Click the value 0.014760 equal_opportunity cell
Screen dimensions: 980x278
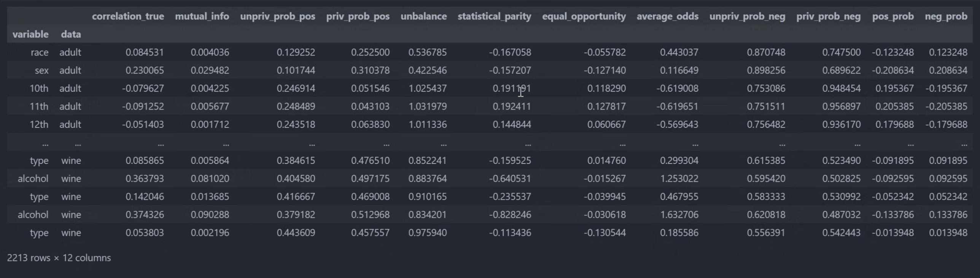pos(606,160)
